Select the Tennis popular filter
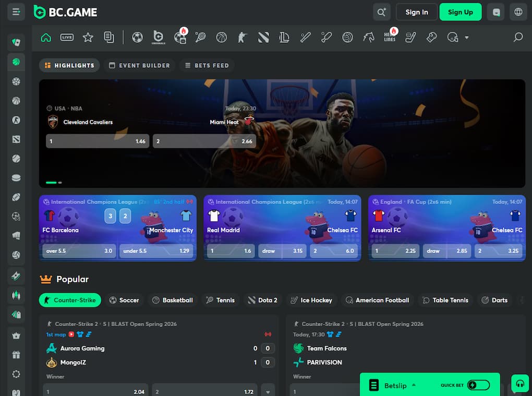Screen dimensions: 532x396 point(221,301)
